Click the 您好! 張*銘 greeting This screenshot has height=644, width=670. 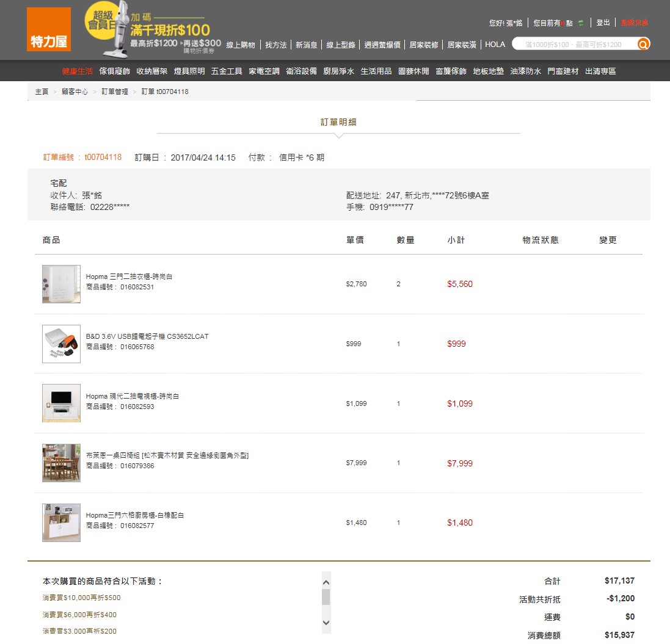point(506,23)
